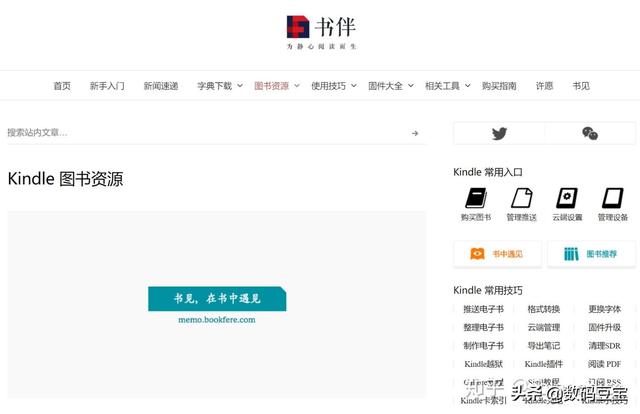This screenshot has width=640, height=414.
Task: Click the 购买图书 label text
Action: 476,217
